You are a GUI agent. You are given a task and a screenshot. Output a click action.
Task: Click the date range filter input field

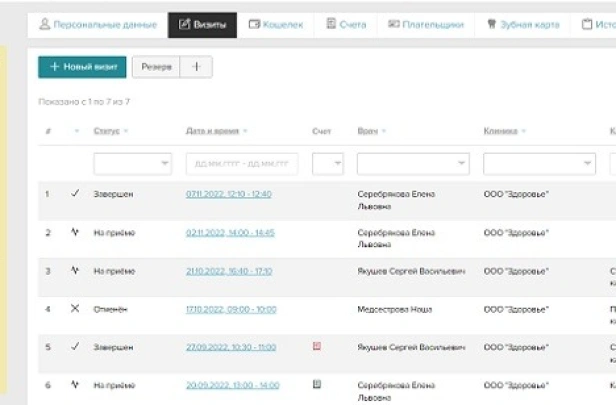pyautogui.click(x=241, y=163)
